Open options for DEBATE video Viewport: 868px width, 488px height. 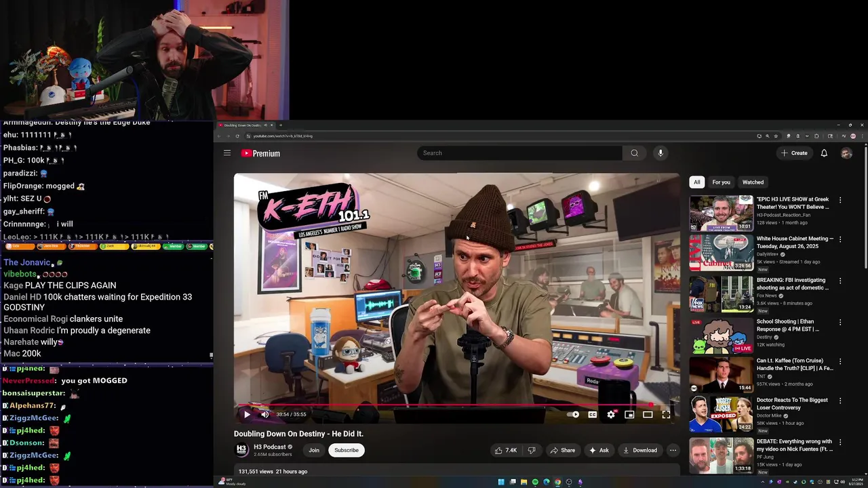point(840,442)
